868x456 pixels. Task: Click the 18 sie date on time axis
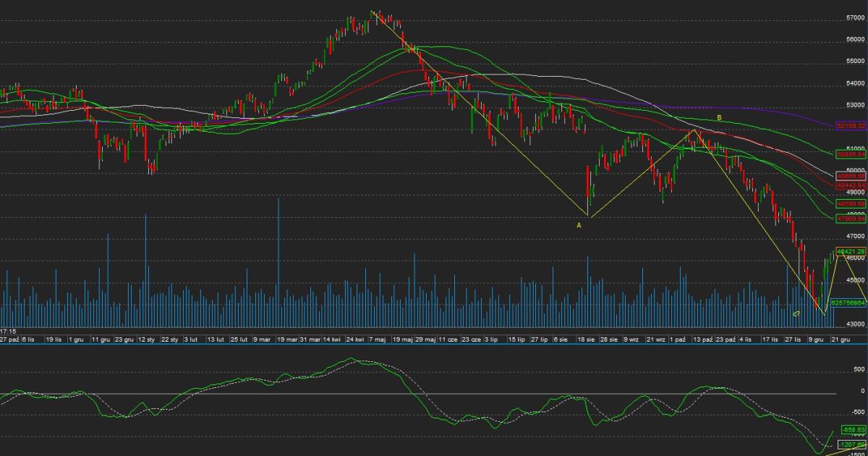(x=585, y=339)
